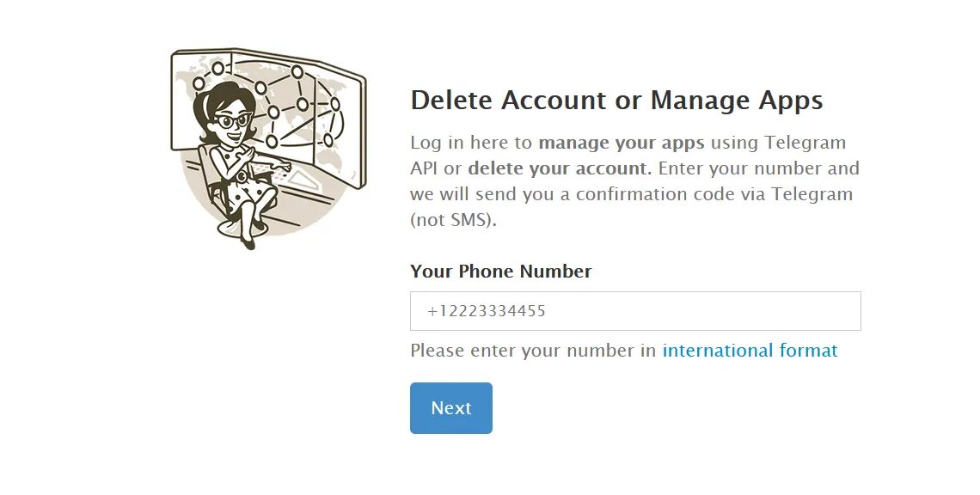Click the "Log in here to" text
Viewport: 980px width, 495px height.
[x=471, y=143]
